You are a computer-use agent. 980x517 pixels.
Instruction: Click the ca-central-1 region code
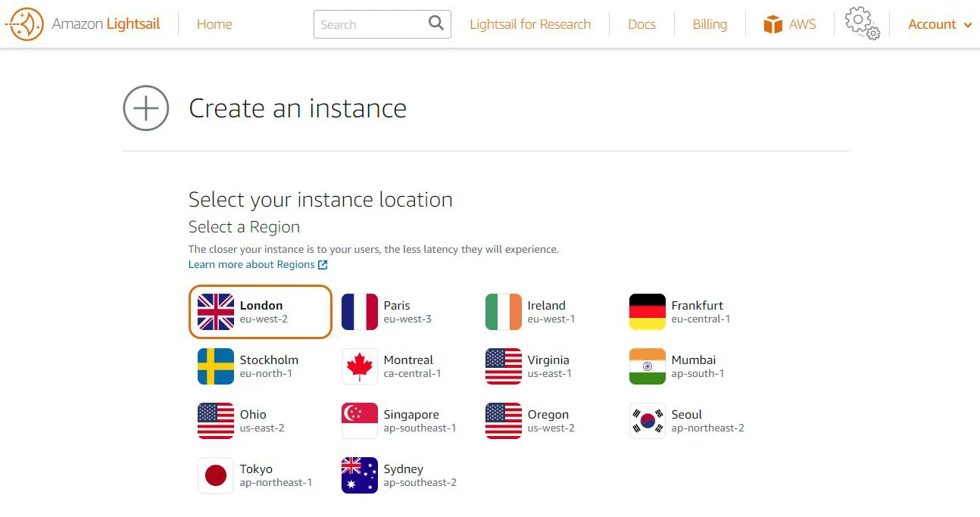[413, 373]
